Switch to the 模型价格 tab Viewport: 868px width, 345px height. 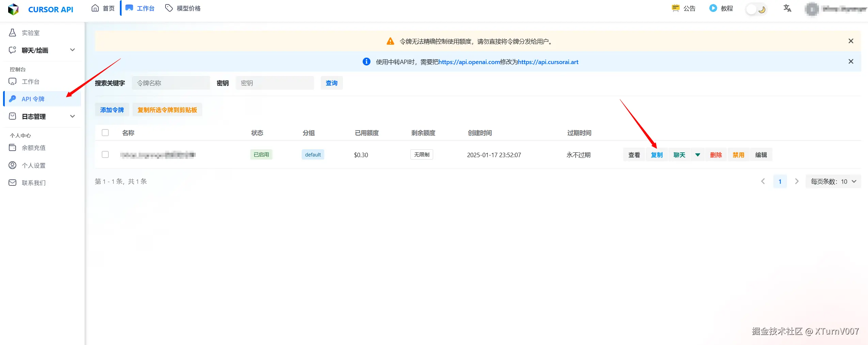click(183, 8)
